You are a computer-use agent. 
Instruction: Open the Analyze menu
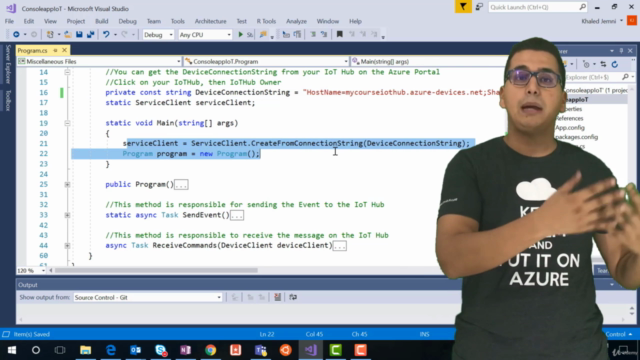[x=296, y=21]
